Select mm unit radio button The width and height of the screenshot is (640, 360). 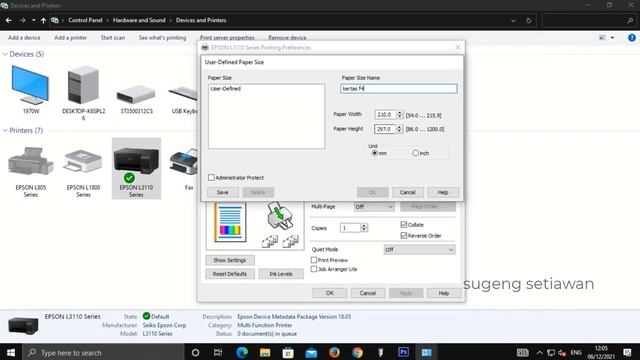(x=374, y=153)
